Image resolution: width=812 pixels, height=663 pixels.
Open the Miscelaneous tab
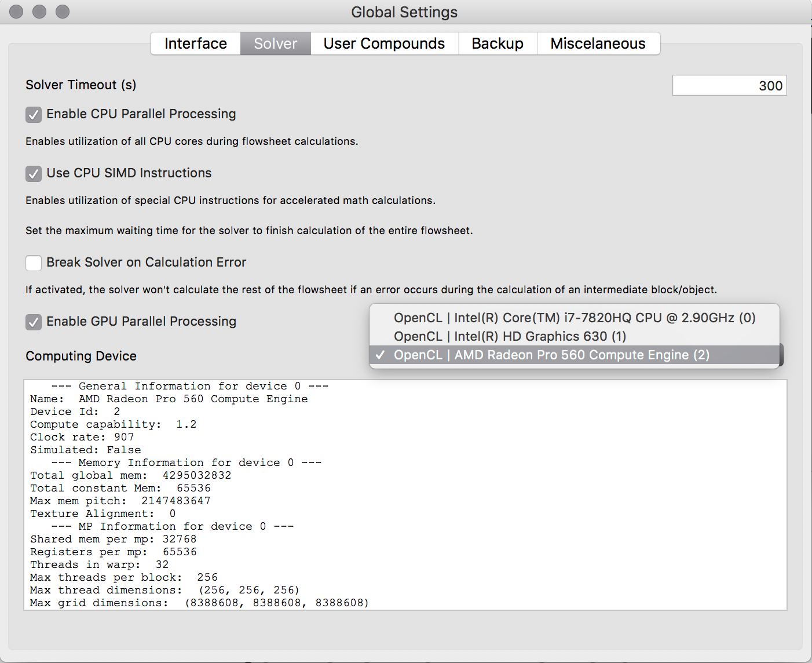tap(598, 43)
